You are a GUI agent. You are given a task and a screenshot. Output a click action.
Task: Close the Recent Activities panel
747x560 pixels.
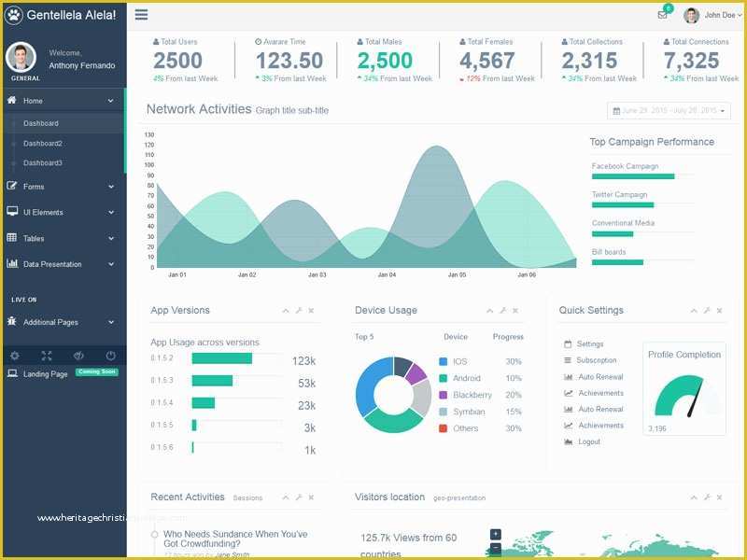(311, 497)
